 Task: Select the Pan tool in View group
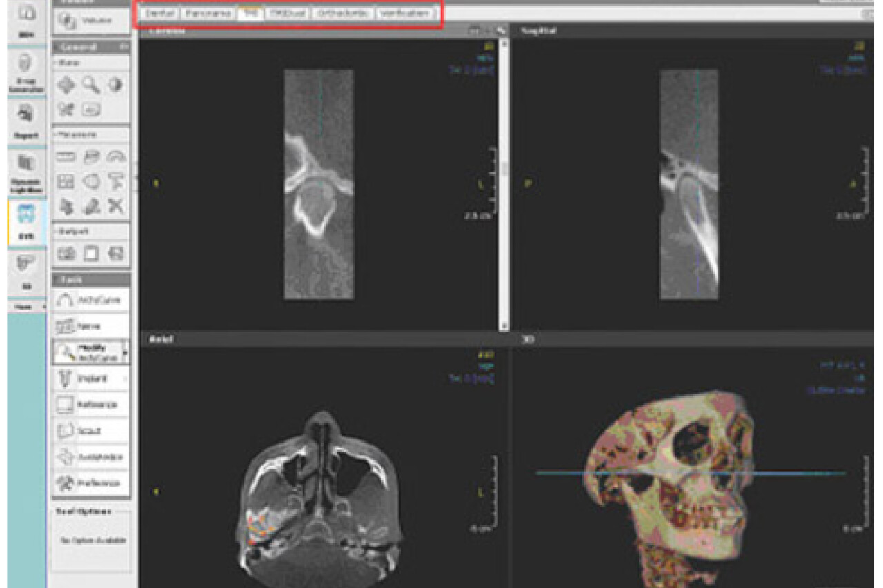tap(67, 85)
